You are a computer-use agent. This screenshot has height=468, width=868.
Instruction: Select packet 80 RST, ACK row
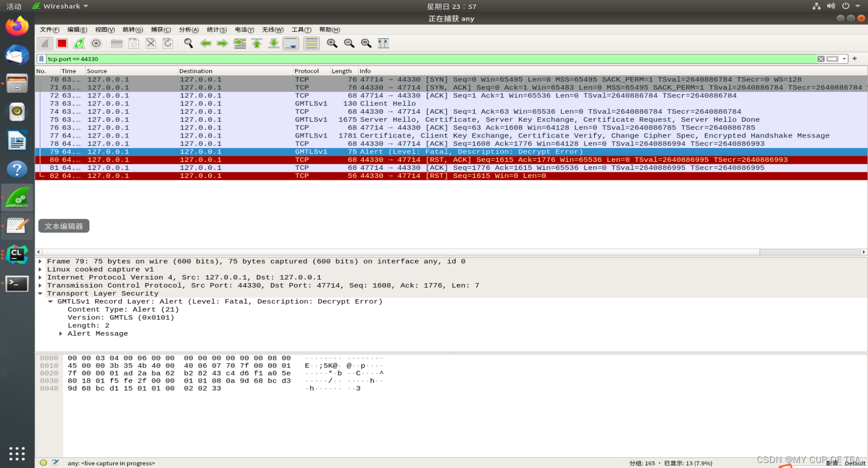point(451,160)
